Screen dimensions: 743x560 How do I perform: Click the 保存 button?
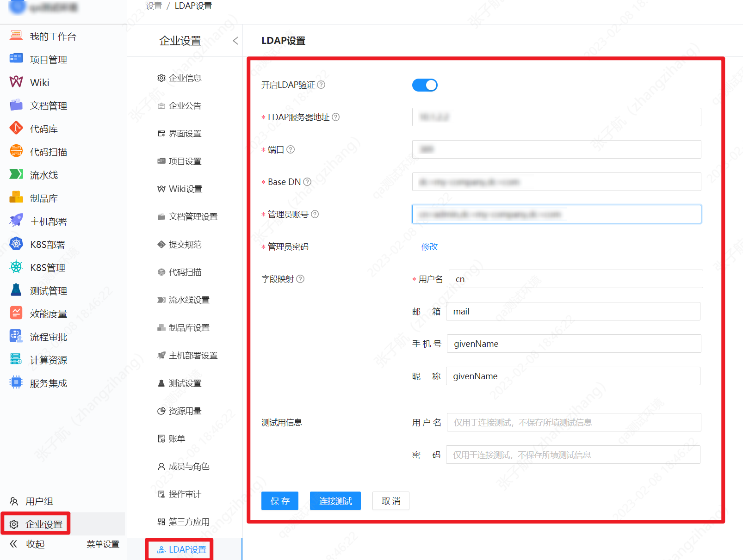[x=279, y=501]
